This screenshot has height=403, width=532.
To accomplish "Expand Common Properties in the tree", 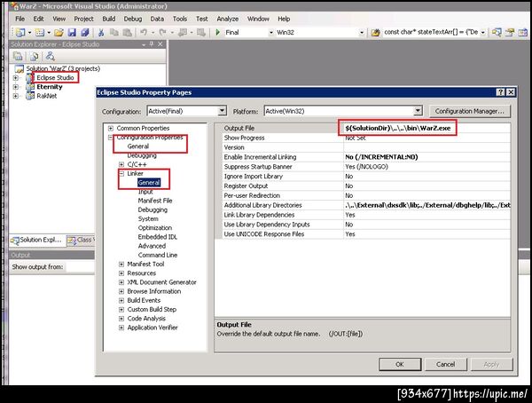I will click(x=111, y=128).
